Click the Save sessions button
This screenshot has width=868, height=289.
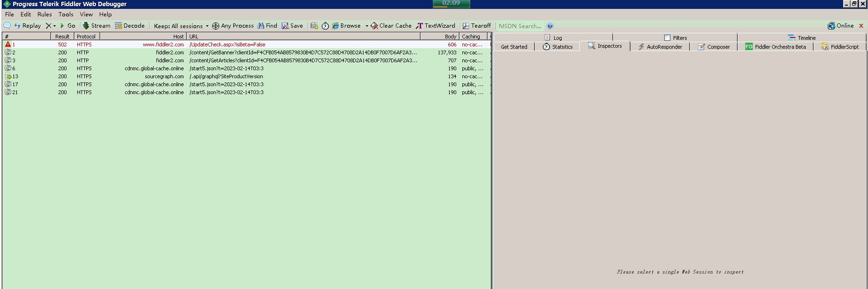pyautogui.click(x=292, y=26)
